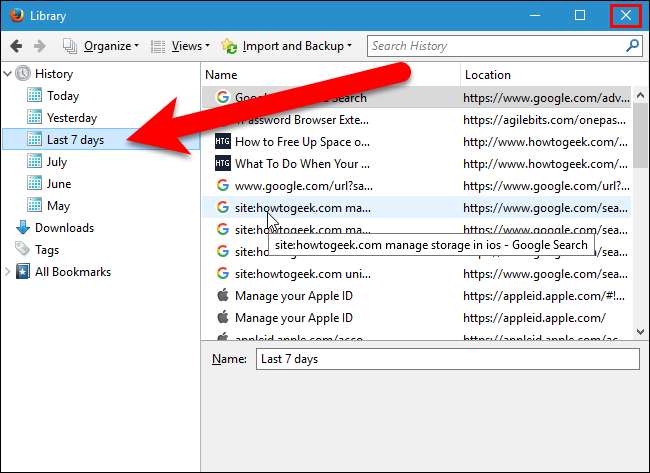Select 'Manage your Apple ID' with appleid.apple.com/#!... URL
This screenshot has height=473, width=650.
[293, 296]
